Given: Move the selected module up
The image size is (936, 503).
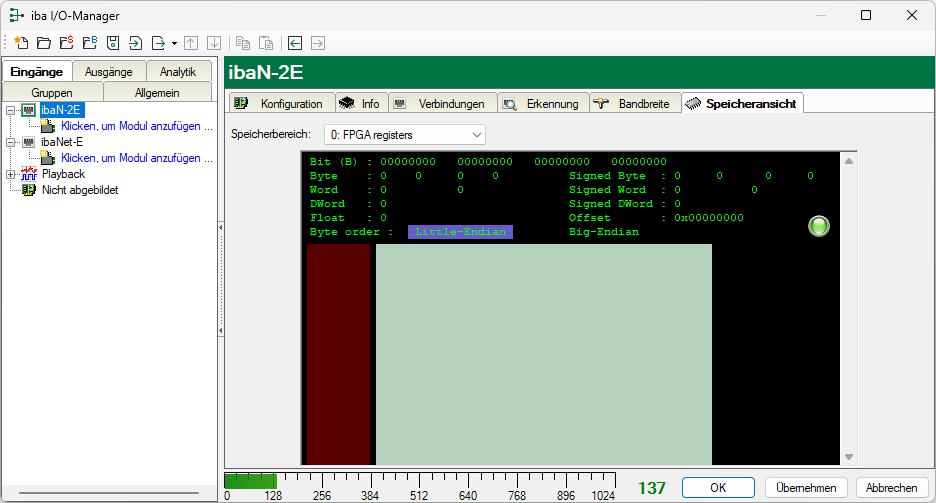Looking at the screenshot, I should (x=191, y=43).
